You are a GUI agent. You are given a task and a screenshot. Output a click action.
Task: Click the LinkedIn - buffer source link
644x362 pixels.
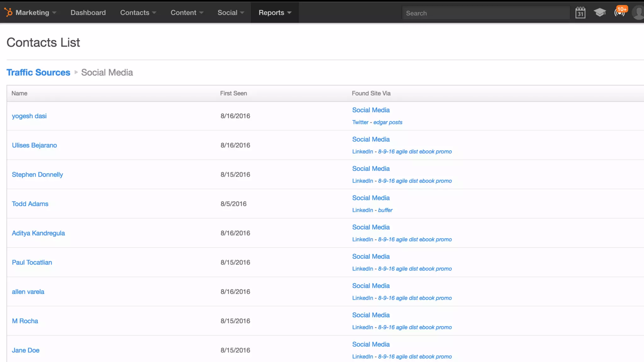372,210
